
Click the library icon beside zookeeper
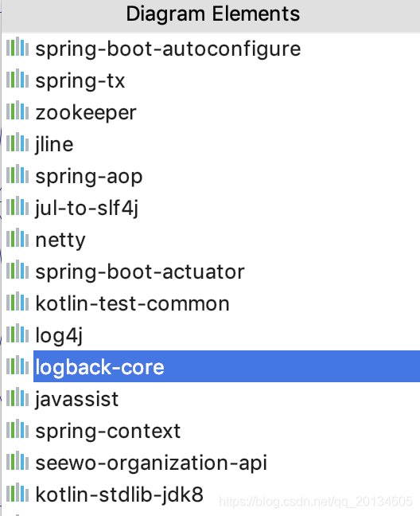click(x=17, y=111)
